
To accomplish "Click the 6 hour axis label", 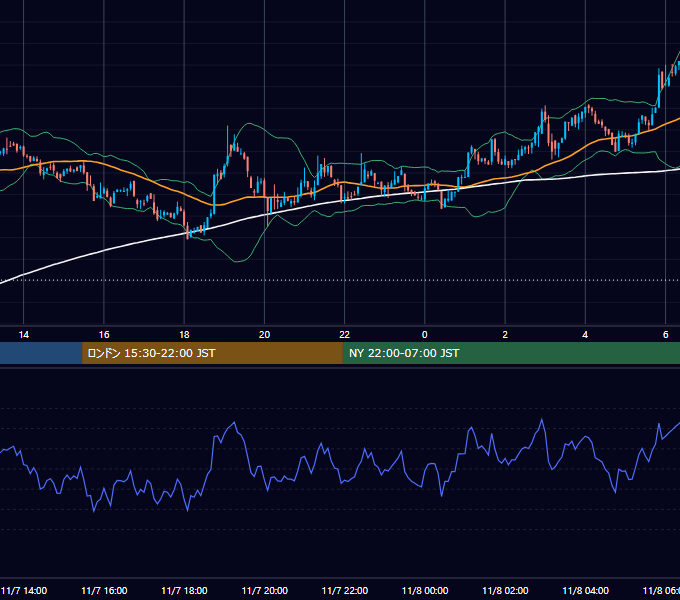I will 665,335.
